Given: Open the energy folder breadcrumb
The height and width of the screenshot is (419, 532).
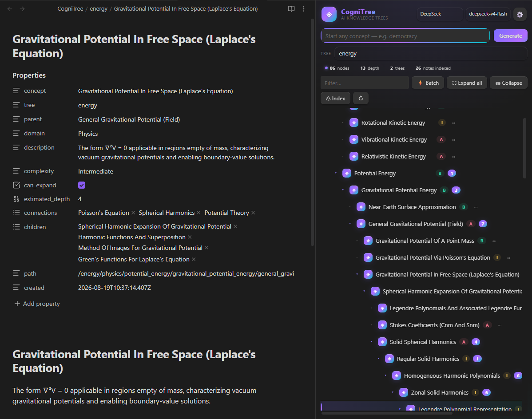Looking at the screenshot, I should (99, 9).
